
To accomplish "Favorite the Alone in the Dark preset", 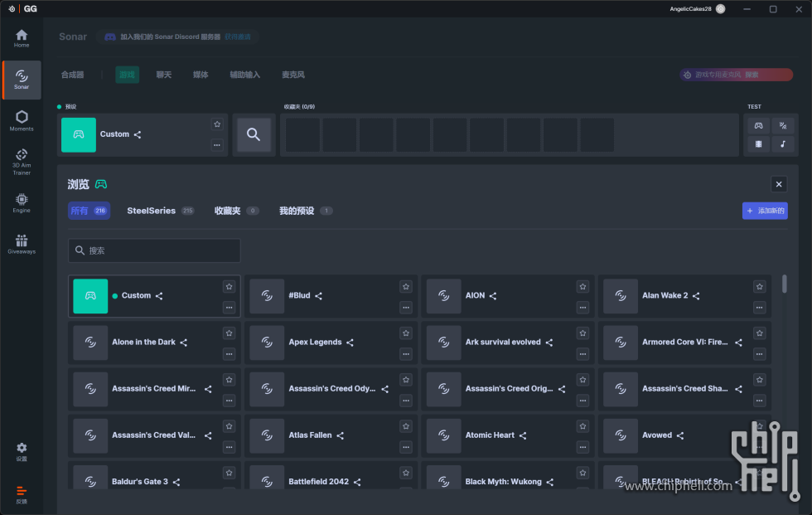I will pos(229,333).
